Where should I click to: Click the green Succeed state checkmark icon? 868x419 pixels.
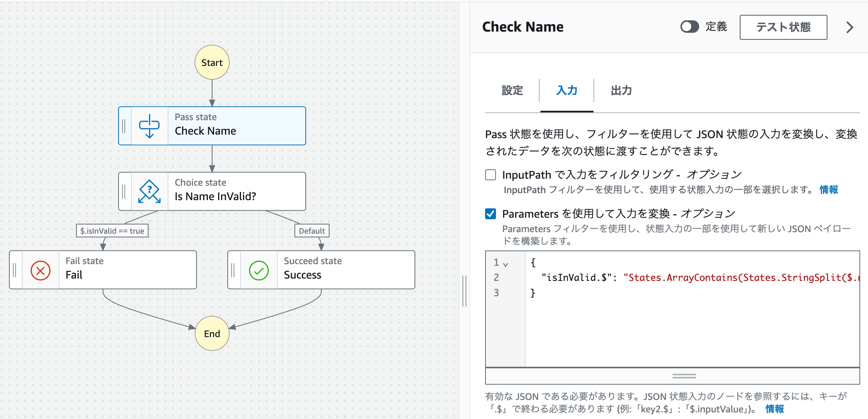coord(259,270)
